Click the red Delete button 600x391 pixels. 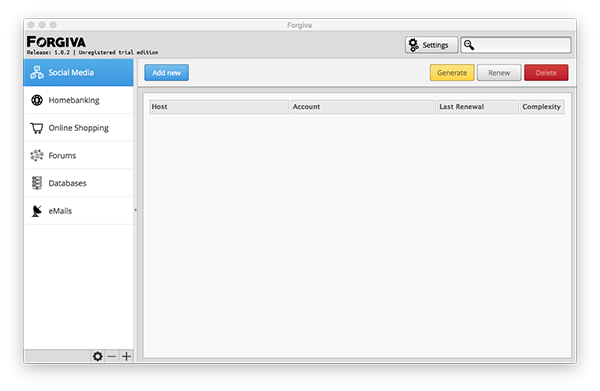click(x=546, y=73)
